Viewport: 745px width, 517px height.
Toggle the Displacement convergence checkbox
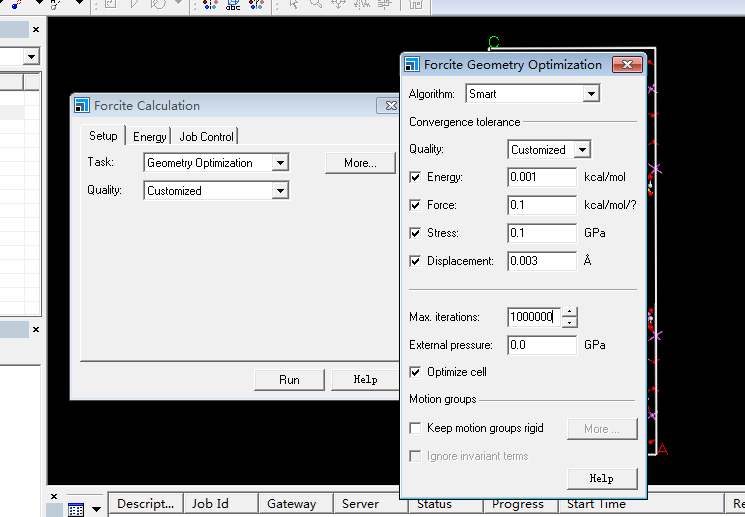pyautogui.click(x=415, y=261)
